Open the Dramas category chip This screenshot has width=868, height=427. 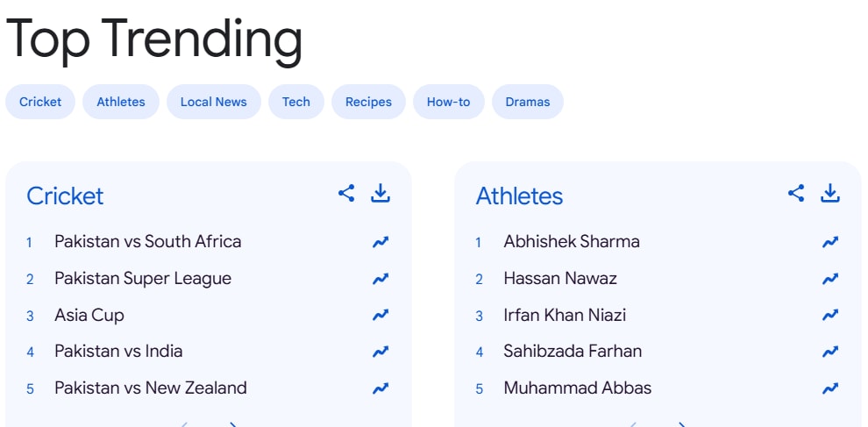[527, 102]
